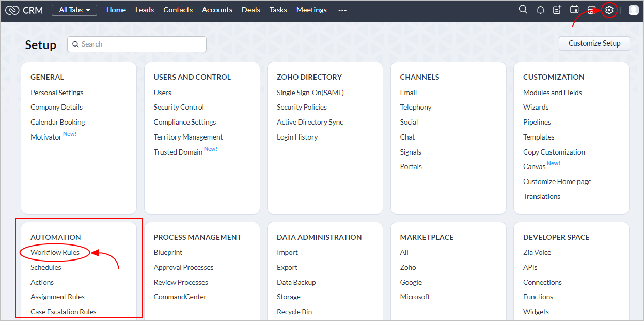644x321 pixels.
Task: Switch to the Leads tab
Action: tap(145, 10)
